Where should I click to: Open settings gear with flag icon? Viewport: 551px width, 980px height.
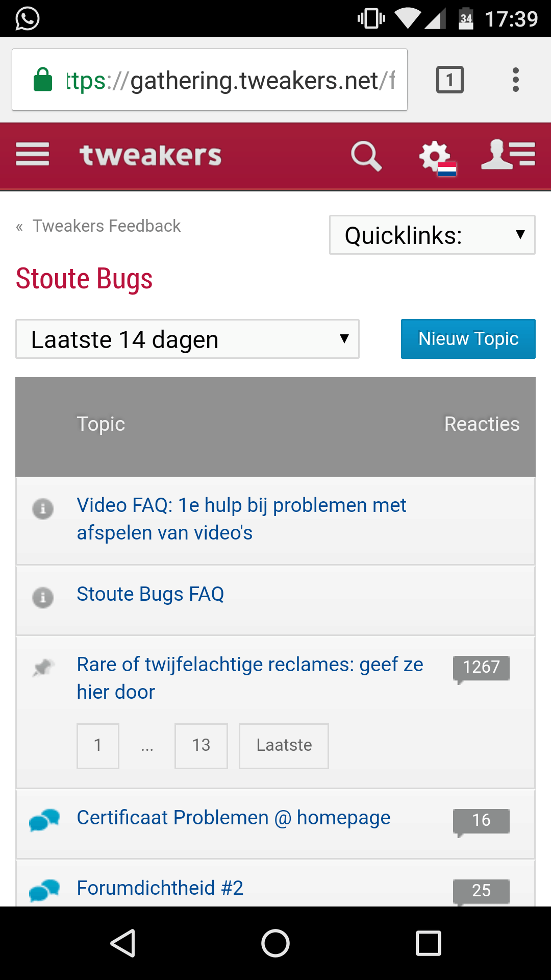[437, 157]
